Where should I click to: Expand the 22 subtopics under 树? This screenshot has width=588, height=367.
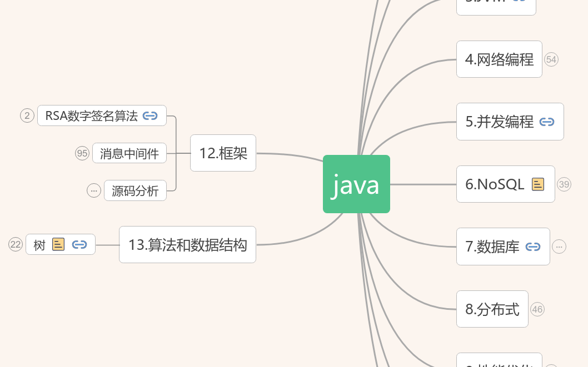(15, 244)
